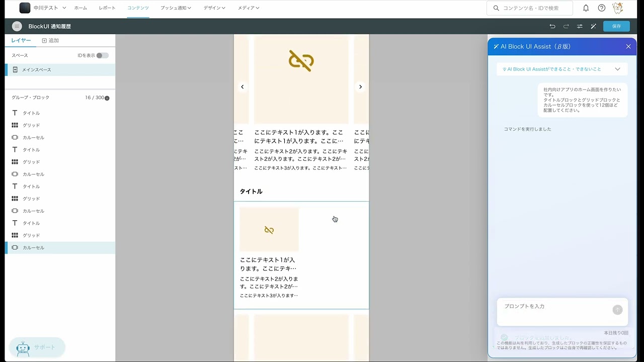
Task: Save with the 保存 button
Action: (616, 26)
